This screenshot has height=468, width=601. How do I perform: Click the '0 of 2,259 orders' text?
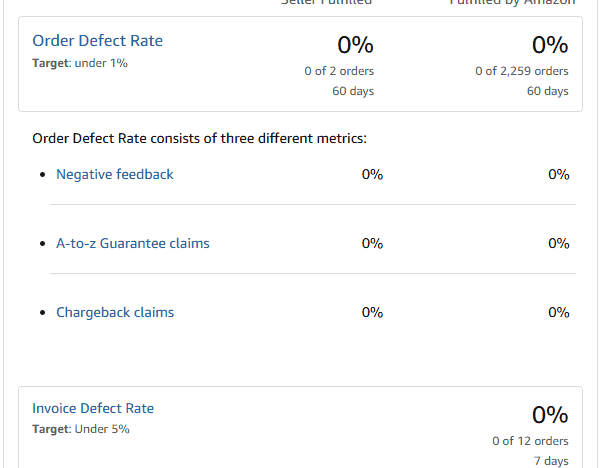tap(522, 71)
